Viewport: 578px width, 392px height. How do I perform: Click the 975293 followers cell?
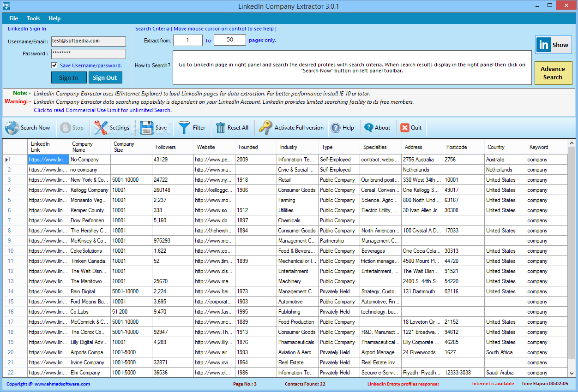pos(173,241)
